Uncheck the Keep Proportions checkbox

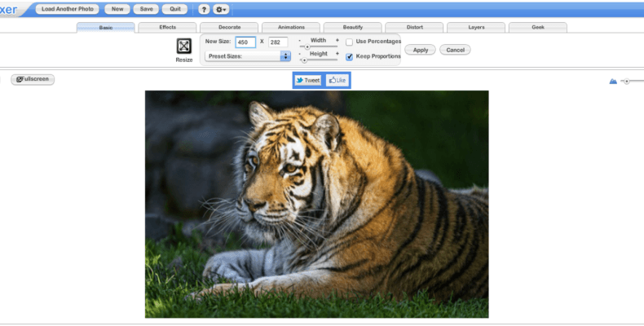349,57
